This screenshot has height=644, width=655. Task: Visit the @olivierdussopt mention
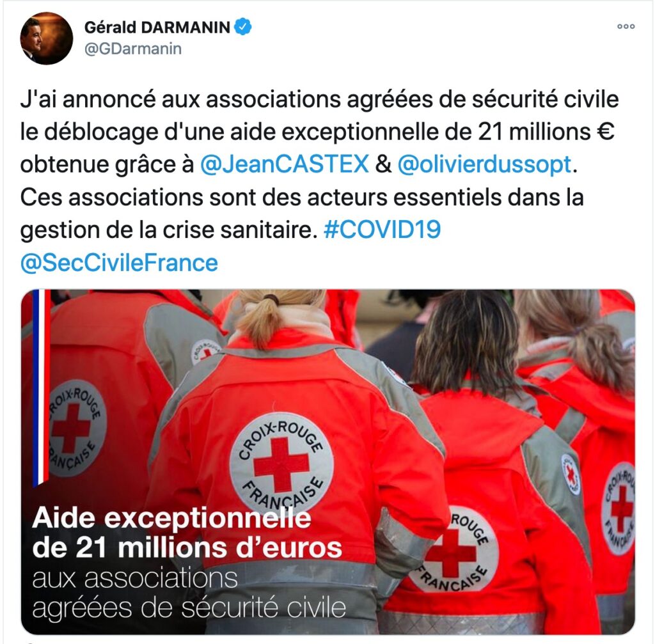click(484, 164)
